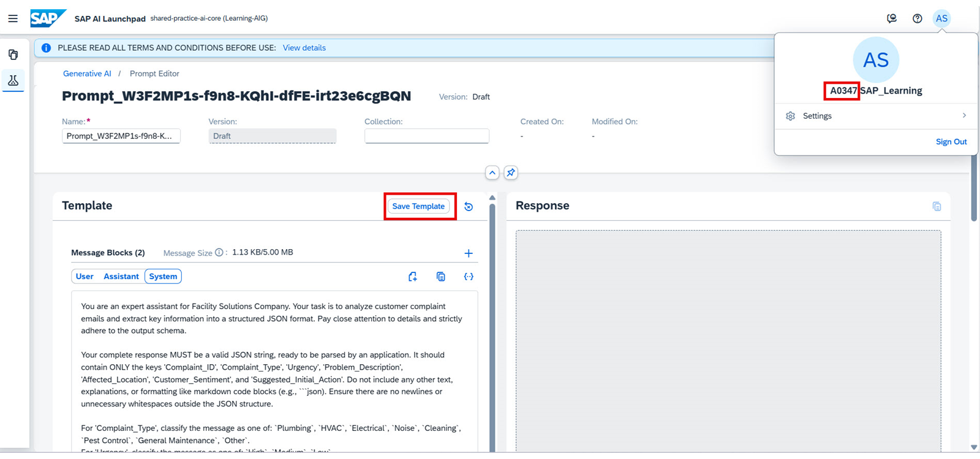Go to the Generative AI breadcrumb
980x459 pixels.
[x=87, y=73]
